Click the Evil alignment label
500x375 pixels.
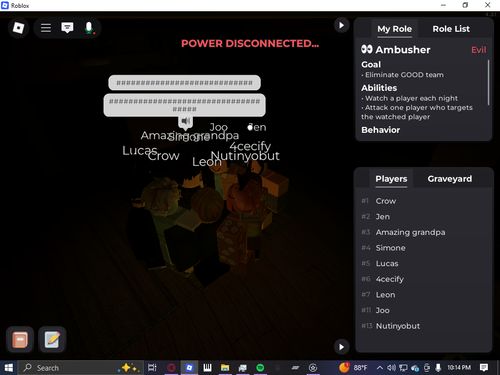(478, 50)
